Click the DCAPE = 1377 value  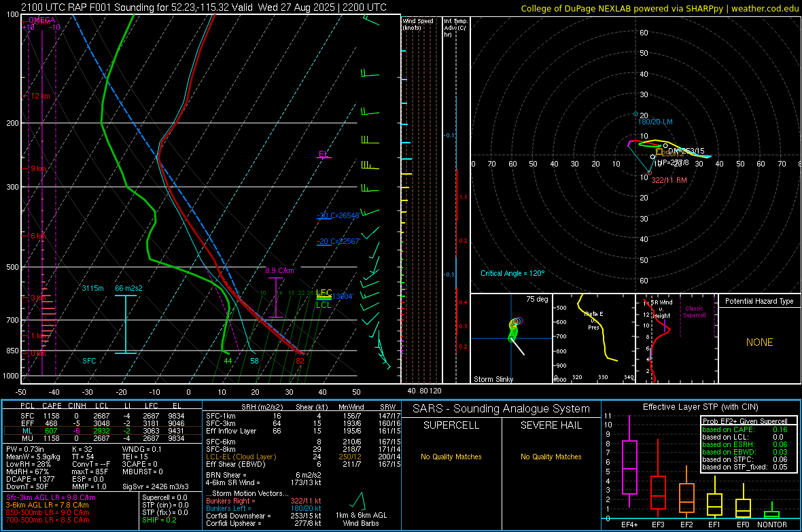(x=30, y=479)
